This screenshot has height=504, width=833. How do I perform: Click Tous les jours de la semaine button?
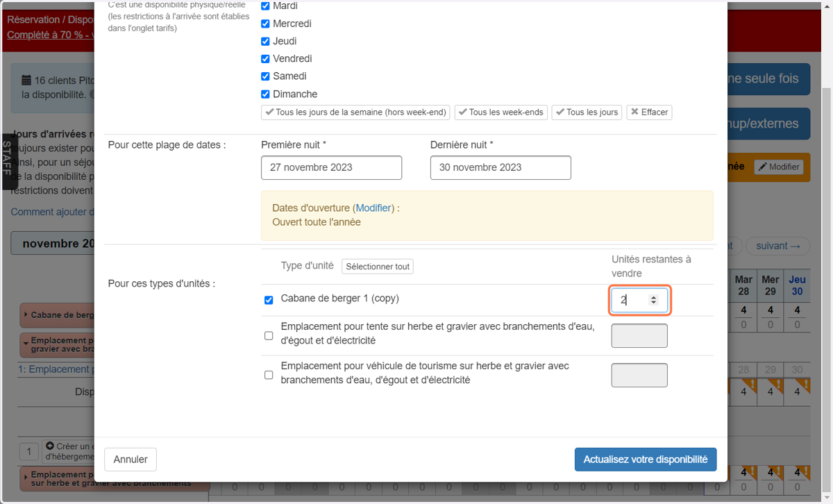pyautogui.click(x=355, y=112)
